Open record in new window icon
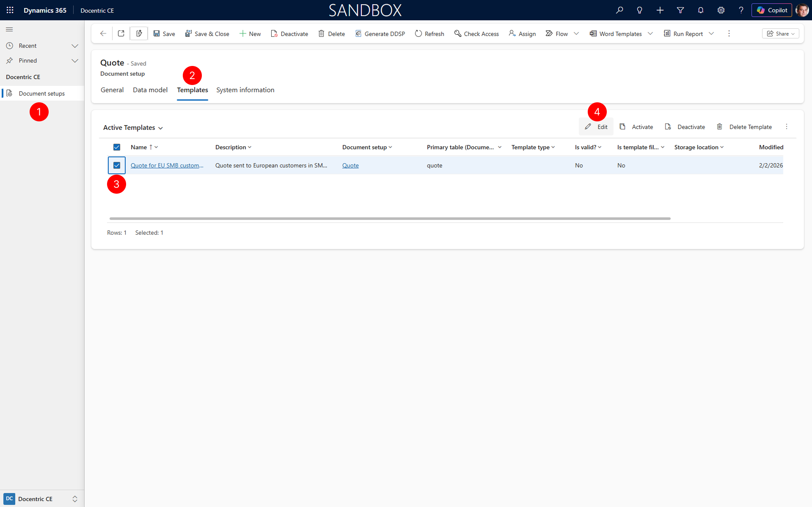Image resolution: width=812 pixels, height=507 pixels. click(121, 33)
